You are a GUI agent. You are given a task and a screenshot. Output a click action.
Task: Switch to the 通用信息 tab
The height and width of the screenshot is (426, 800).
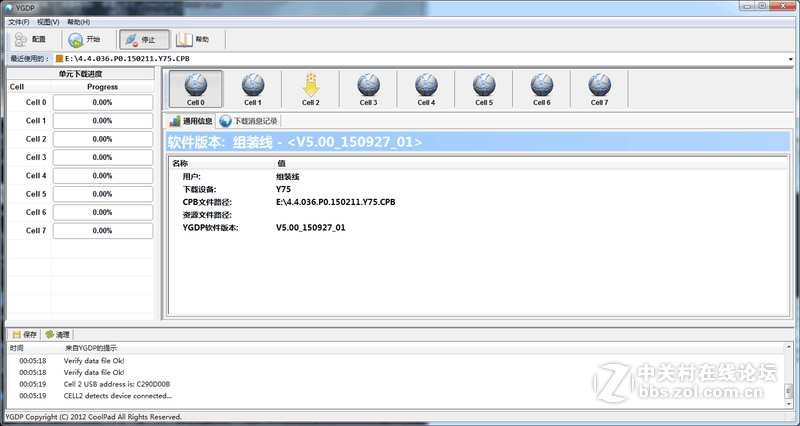point(191,121)
